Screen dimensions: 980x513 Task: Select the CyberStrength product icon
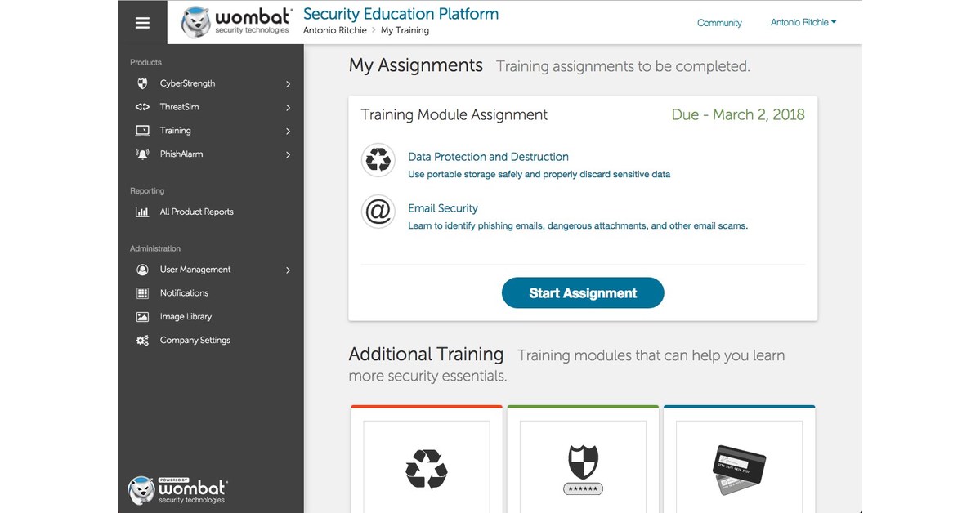coord(142,83)
